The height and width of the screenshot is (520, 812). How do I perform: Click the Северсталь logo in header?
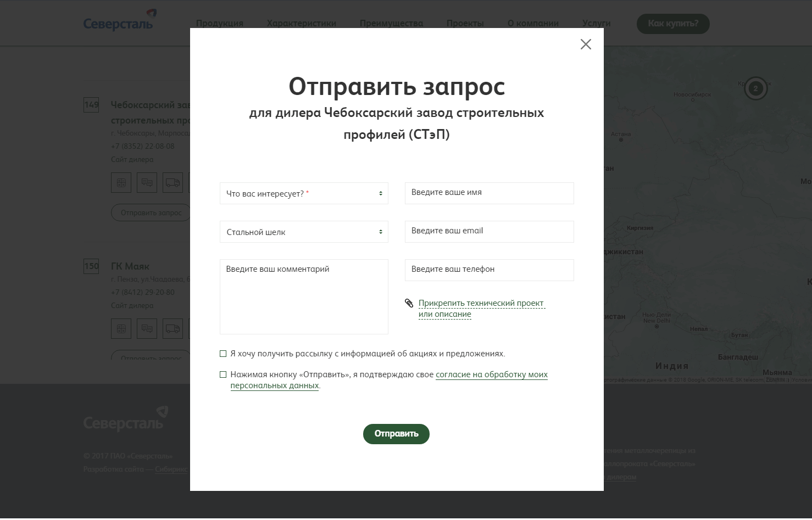pyautogui.click(x=120, y=21)
